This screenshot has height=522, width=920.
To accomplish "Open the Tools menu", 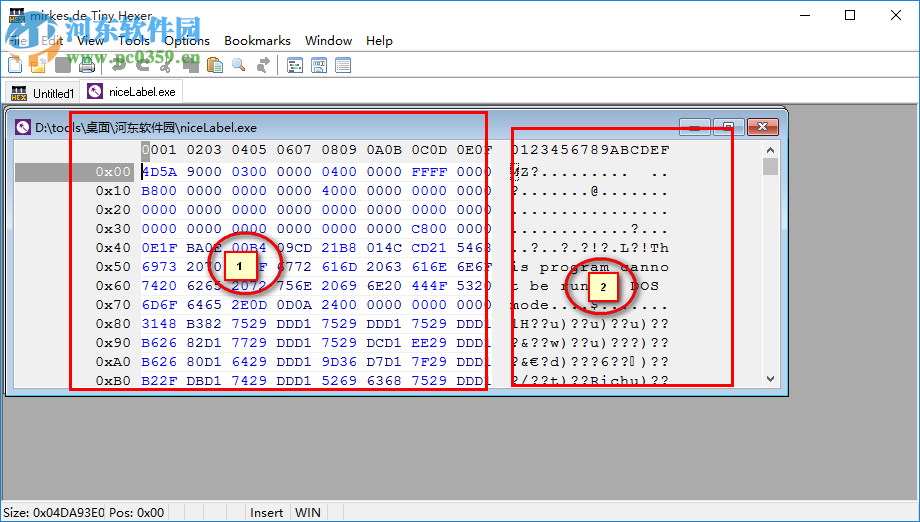I will point(134,40).
